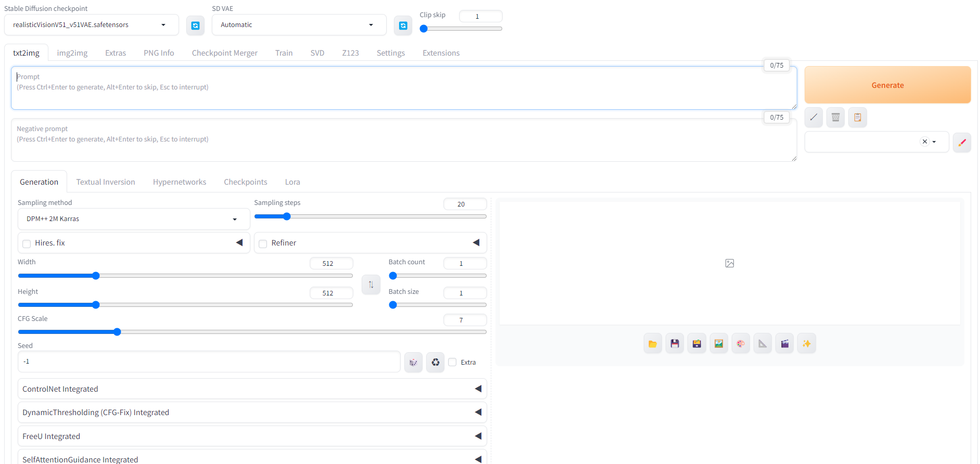Viewport: 980px width, 464px height.
Task: Expand DynamicThresholding (CFG-Fix) Integrated panel
Action: tap(252, 412)
